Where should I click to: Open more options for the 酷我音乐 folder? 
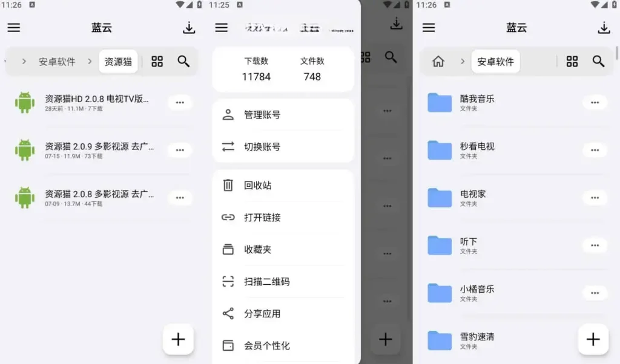point(595,102)
